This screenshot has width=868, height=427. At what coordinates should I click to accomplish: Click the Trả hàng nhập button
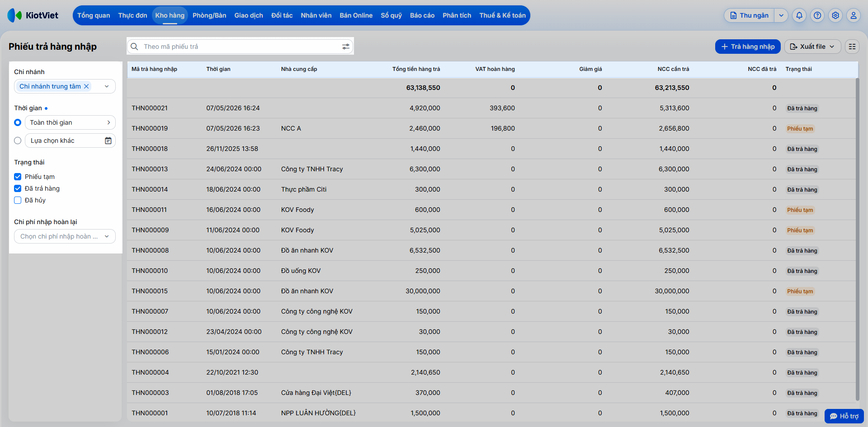[x=747, y=47]
